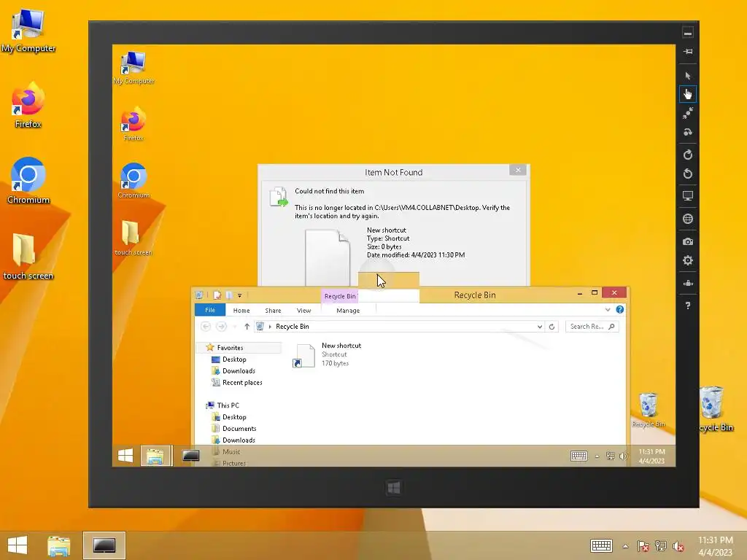Open address bar history dropdown

pyautogui.click(x=540, y=327)
